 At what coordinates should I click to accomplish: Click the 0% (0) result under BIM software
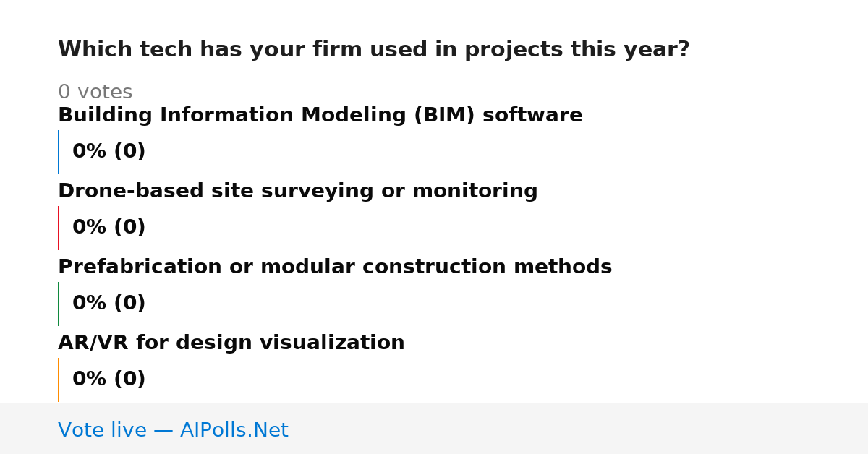tap(109, 152)
